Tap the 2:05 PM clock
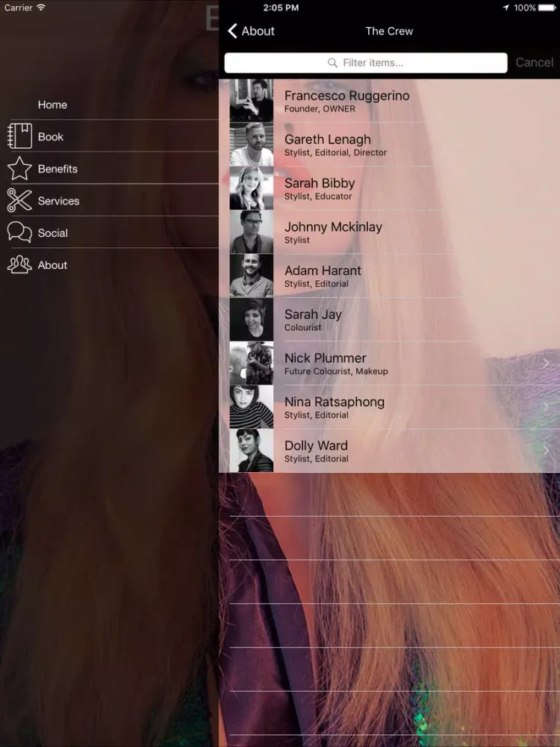Screen dimensions: 560x747 (281, 7)
